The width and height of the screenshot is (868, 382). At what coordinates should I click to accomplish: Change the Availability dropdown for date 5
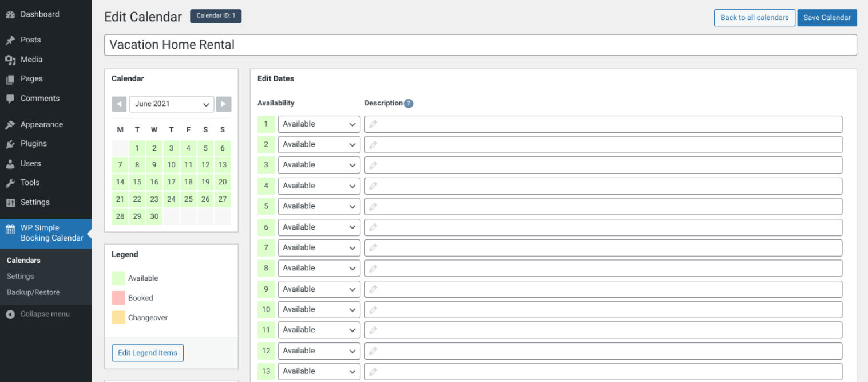click(x=319, y=206)
